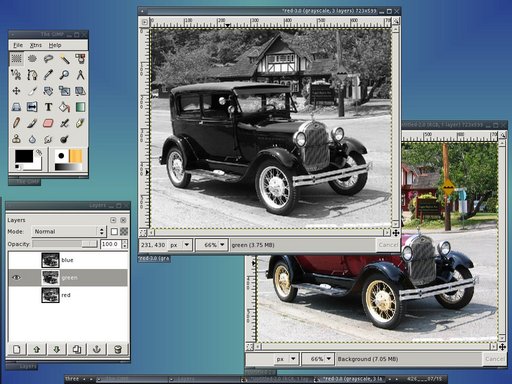Select the Pencil tool

16,123
